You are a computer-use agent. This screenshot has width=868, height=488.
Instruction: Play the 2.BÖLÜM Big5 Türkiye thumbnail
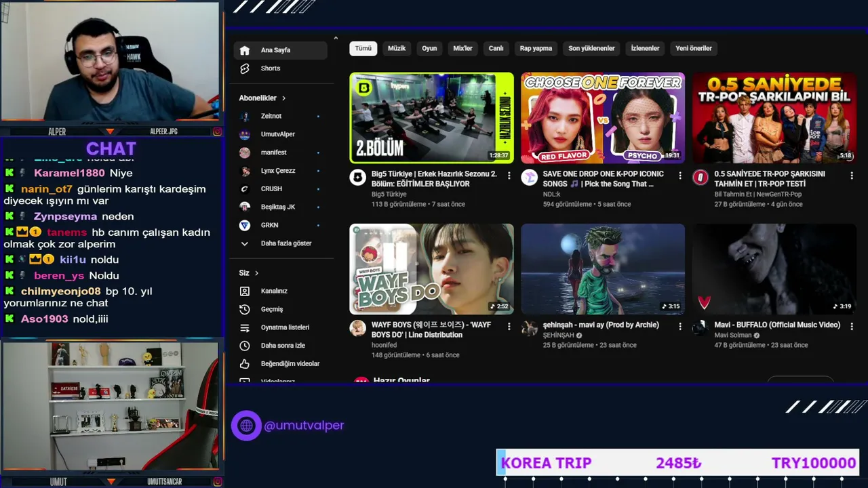[x=431, y=118]
